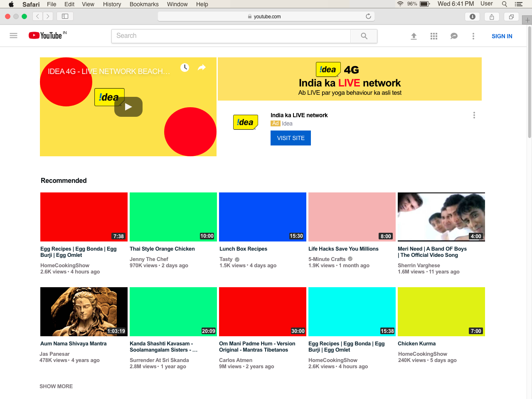This screenshot has height=399, width=532.
Task: Reload the page in the address bar
Action: point(368,16)
